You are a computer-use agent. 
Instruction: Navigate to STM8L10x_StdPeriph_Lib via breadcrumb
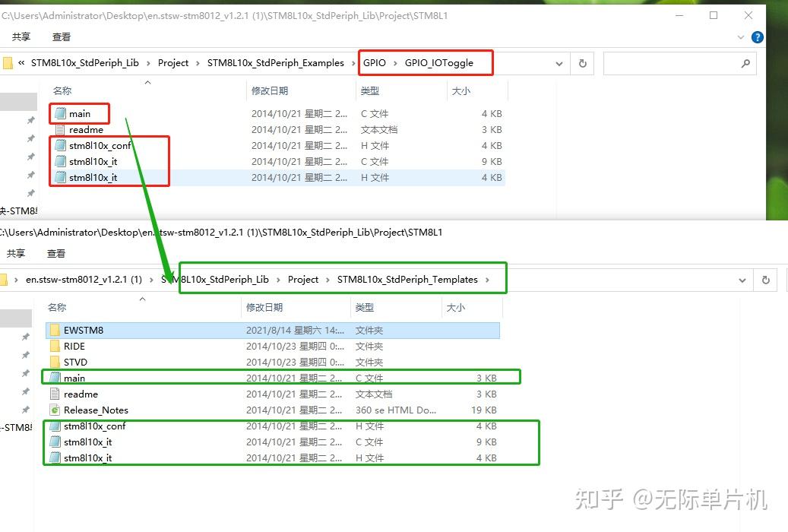(85, 63)
